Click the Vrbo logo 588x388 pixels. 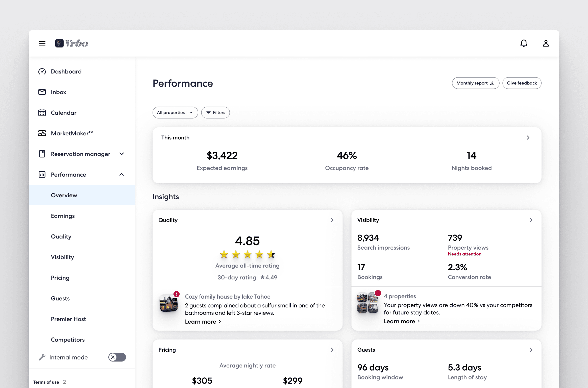[72, 43]
